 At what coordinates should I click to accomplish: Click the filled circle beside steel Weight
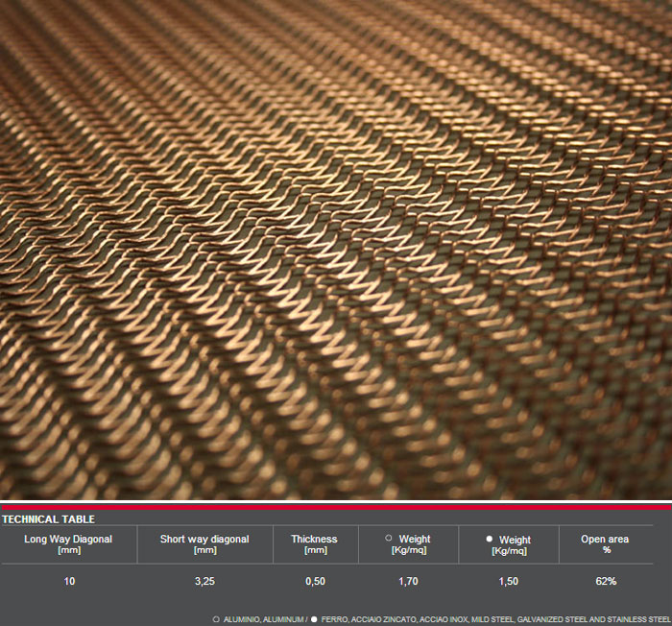(x=490, y=539)
